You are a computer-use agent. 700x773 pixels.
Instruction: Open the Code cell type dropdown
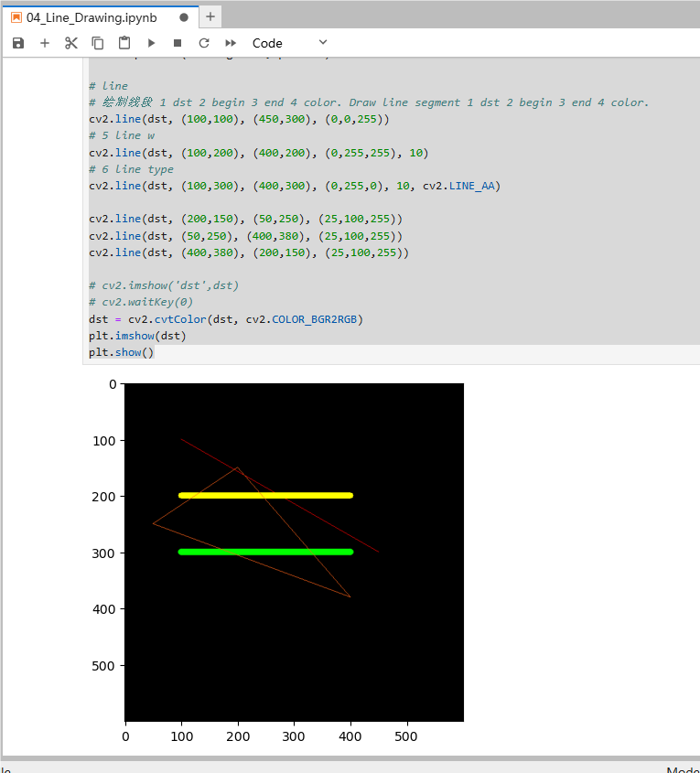(289, 43)
